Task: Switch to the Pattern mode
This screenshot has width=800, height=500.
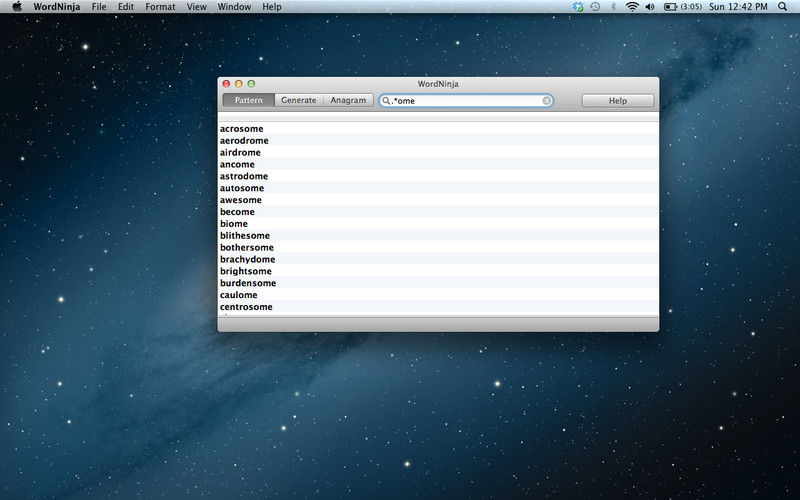Action: point(248,100)
